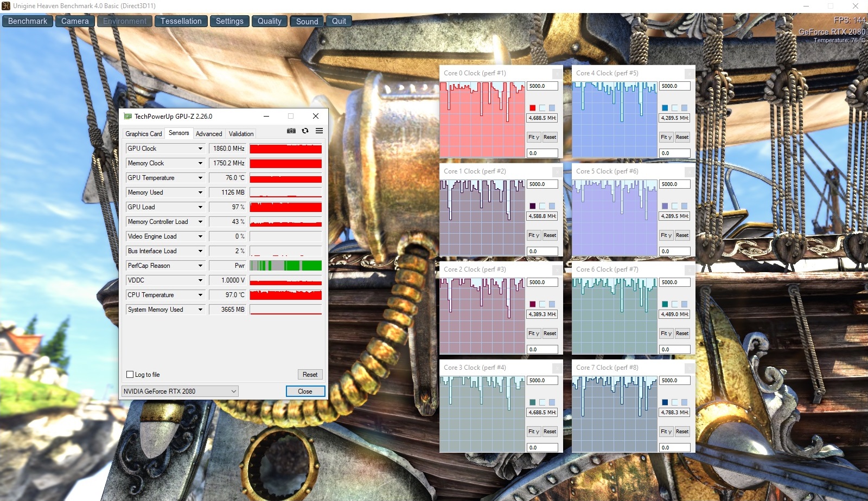The image size is (868, 501).
Task: Pick the navy swatch in Core 7 Clock
Action: 665,402
